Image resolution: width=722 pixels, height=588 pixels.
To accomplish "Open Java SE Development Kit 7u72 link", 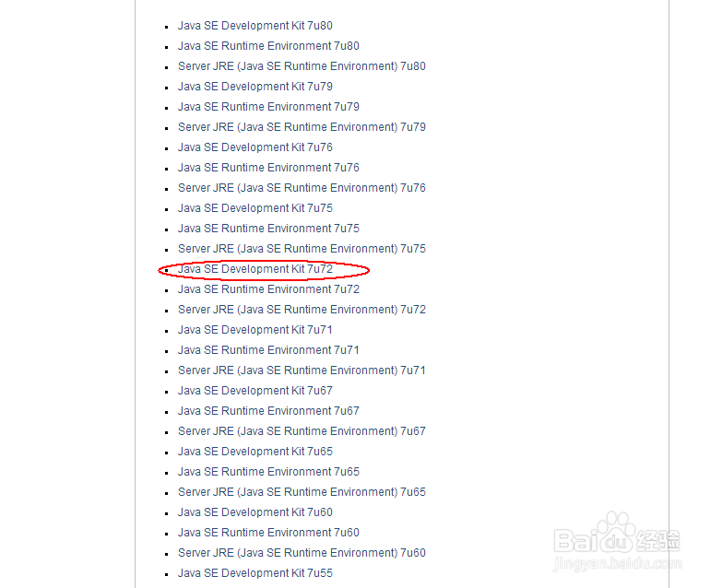I will point(255,269).
